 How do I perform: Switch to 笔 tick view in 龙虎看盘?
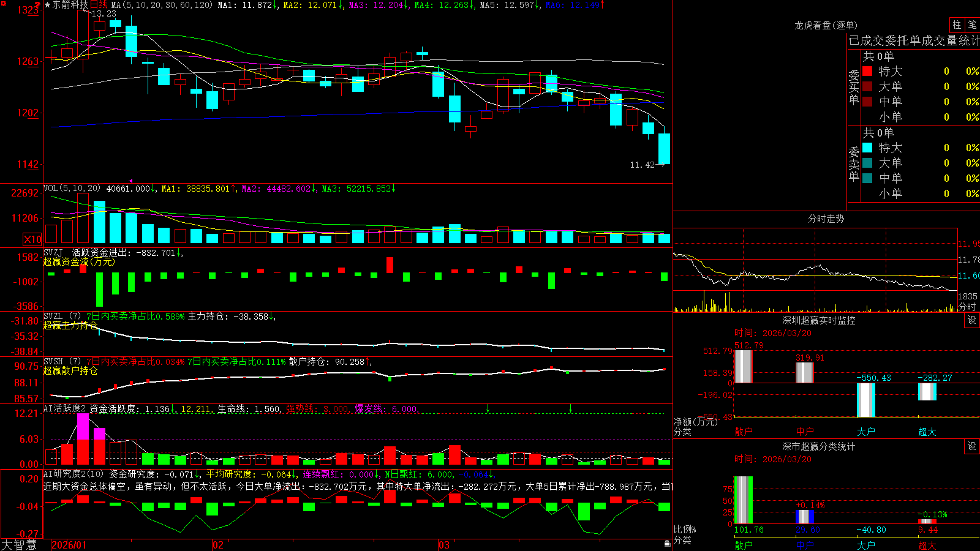click(973, 24)
